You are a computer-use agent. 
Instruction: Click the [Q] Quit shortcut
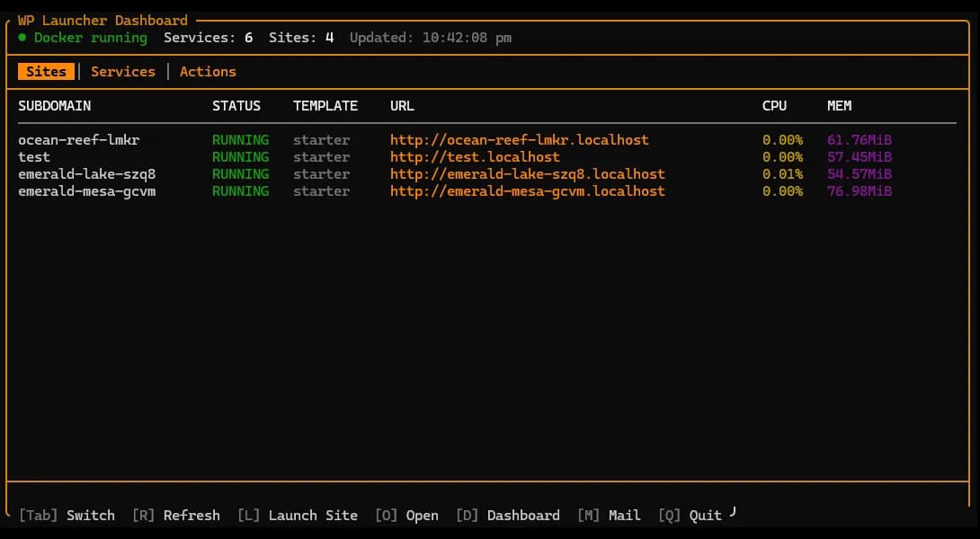click(x=690, y=516)
